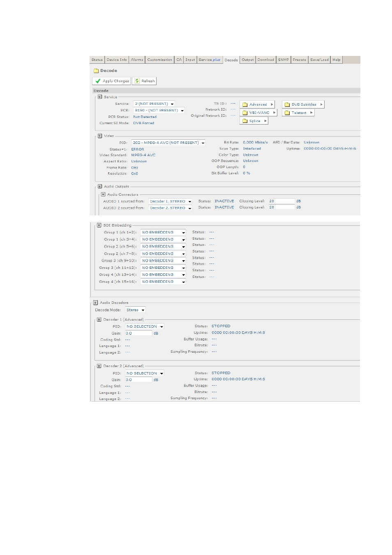Viewport: 392px width, 555px height.
Task: Click the Decode folder icon in header
Action: [96, 71]
